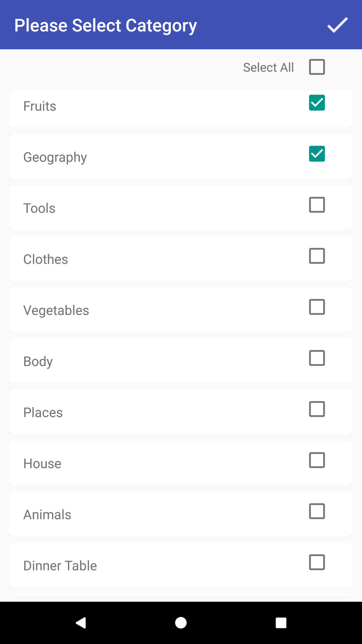Uncheck the Geography category checkbox
The height and width of the screenshot is (644, 362).
pyautogui.click(x=317, y=154)
